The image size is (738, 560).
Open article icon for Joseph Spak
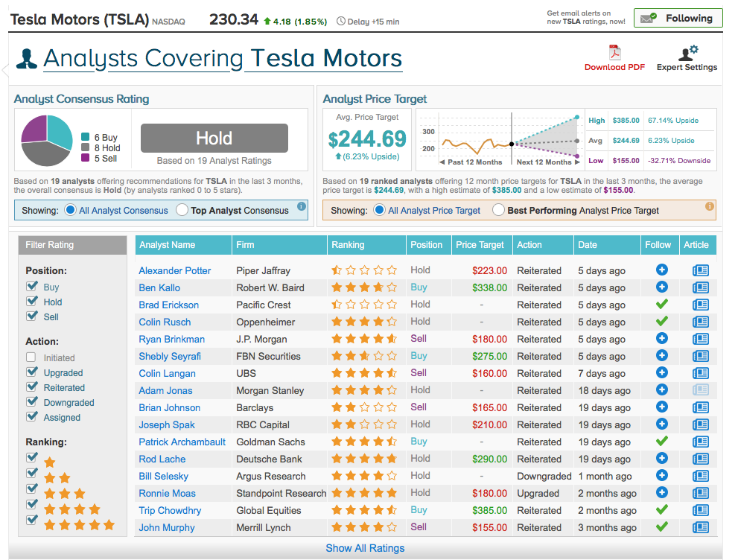click(700, 424)
